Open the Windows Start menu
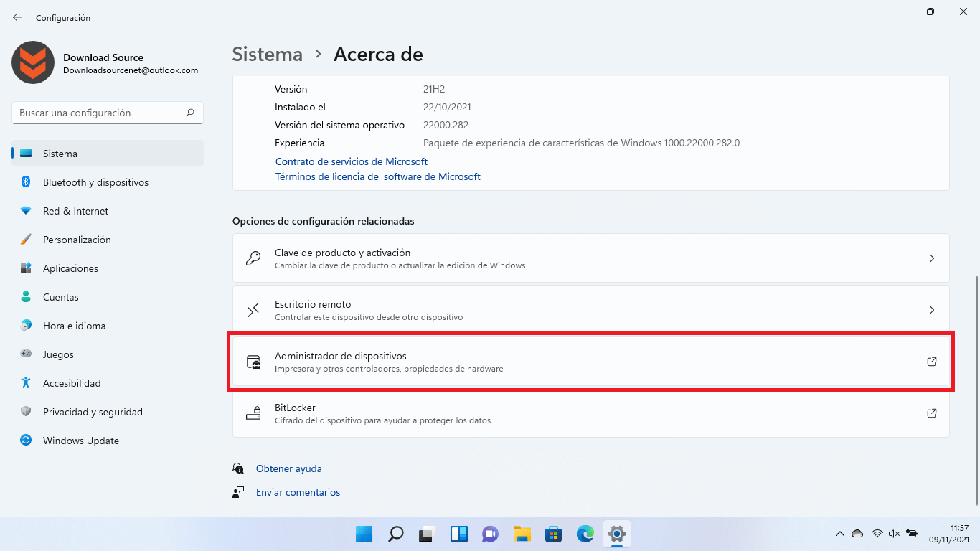Viewport: 980px width, 551px height. point(364,534)
